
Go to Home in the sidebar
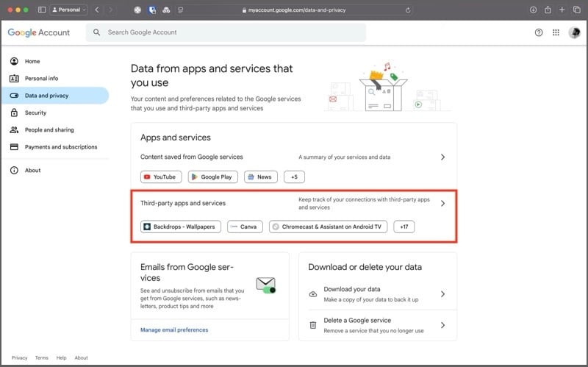tap(55, 61)
